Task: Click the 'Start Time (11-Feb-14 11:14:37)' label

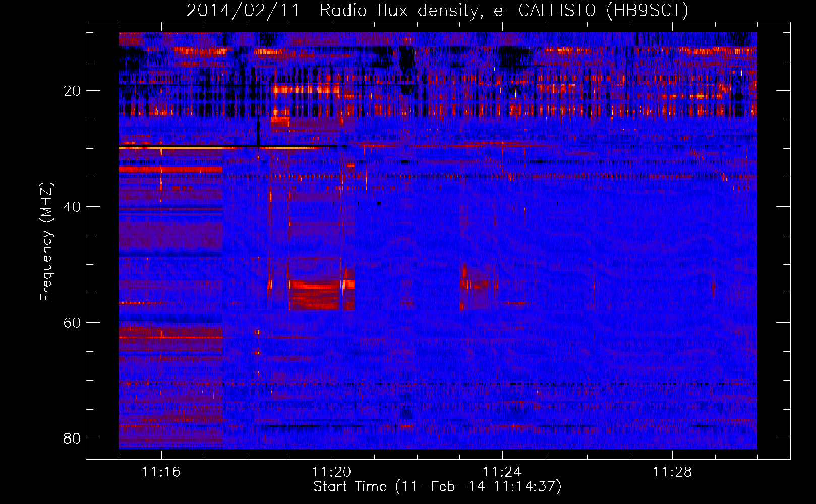Action: (x=437, y=487)
